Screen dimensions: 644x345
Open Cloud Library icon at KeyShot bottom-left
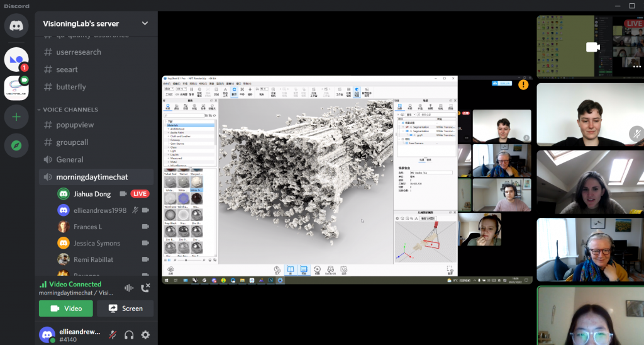pyautogui.click(x=170, y=270)
